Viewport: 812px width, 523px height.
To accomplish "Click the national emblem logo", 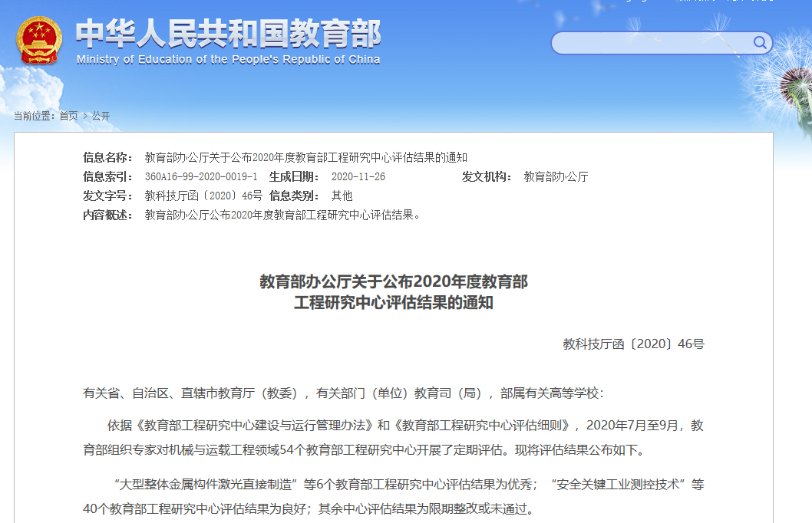I will (x=40, y=41).
